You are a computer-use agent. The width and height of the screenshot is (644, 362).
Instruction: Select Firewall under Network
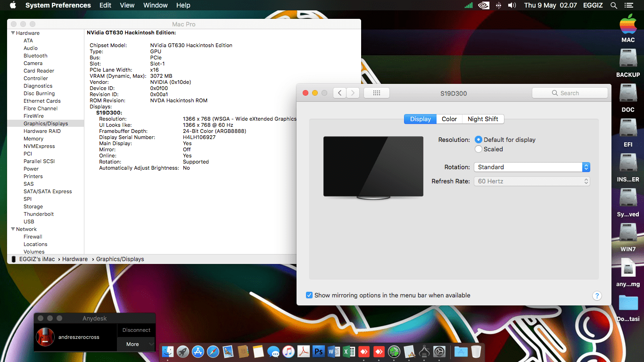click(x=33, y=237)
